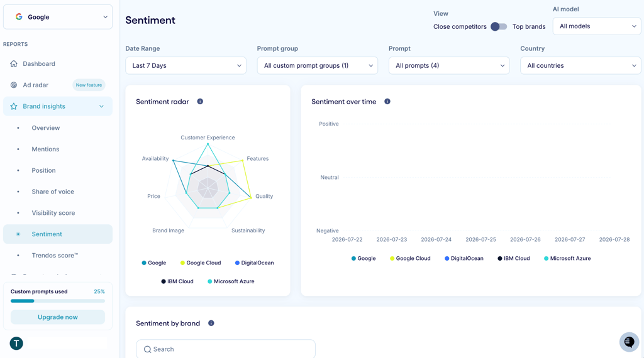This screenshot has width=644, height=358.
Task: Click the Search field in Sentiment by brand
Action: pyautogui.click(x=226, y=349)
